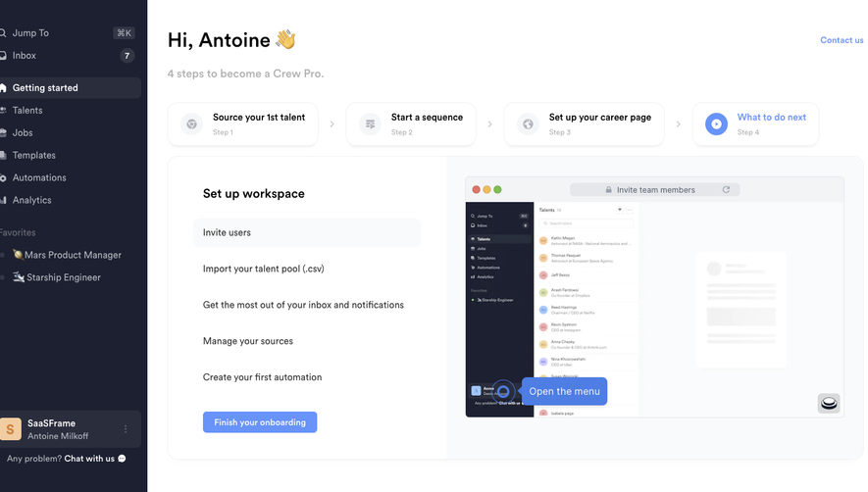Select Start a sequence step
The image size is (868, 492).
[411, 123]
